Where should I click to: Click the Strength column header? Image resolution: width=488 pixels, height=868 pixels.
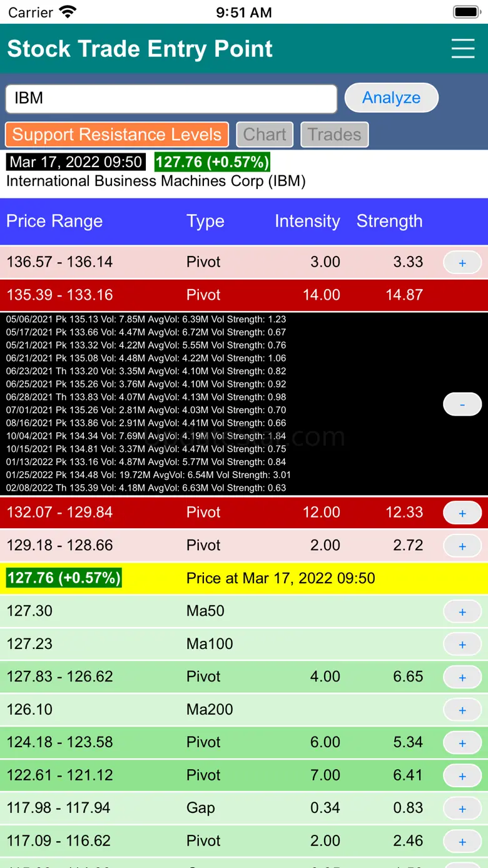click(x=389, y=222)
